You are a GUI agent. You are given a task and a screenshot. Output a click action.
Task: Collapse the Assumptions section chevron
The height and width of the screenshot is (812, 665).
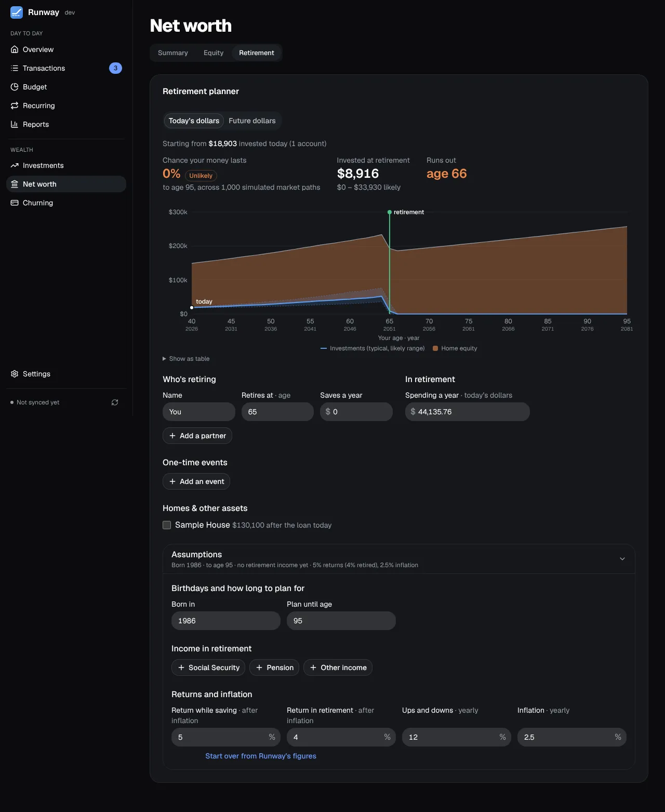(622, 559)
